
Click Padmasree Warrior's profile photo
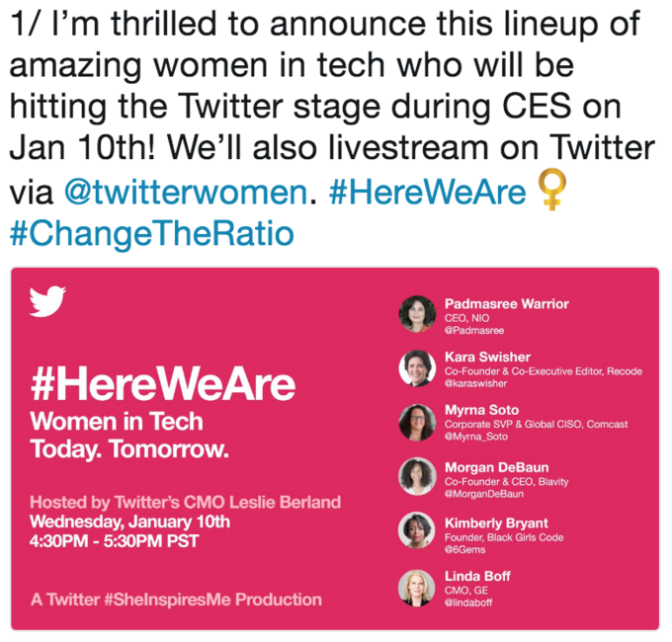tap(417, 314)
